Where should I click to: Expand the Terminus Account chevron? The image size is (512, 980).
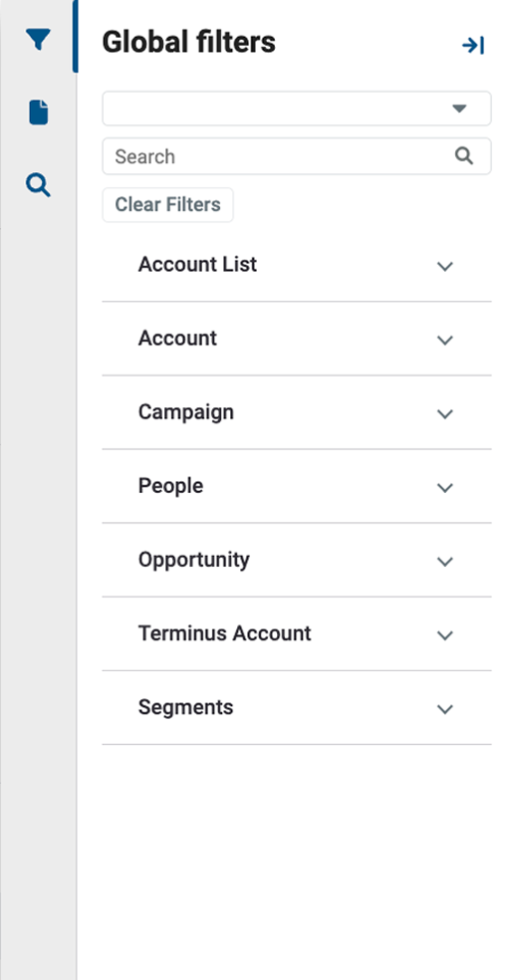point(445,635)
